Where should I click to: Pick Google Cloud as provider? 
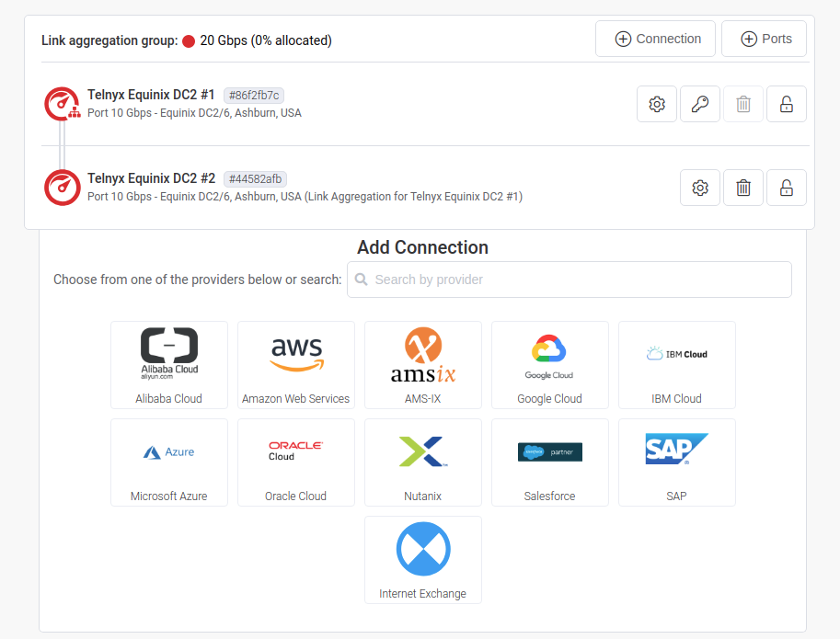550,365
